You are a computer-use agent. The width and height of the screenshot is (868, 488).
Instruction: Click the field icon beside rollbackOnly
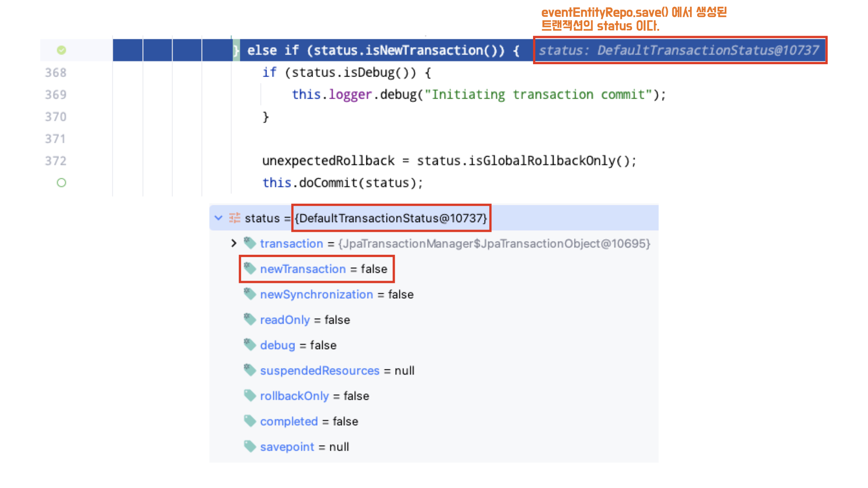(250, 395)
